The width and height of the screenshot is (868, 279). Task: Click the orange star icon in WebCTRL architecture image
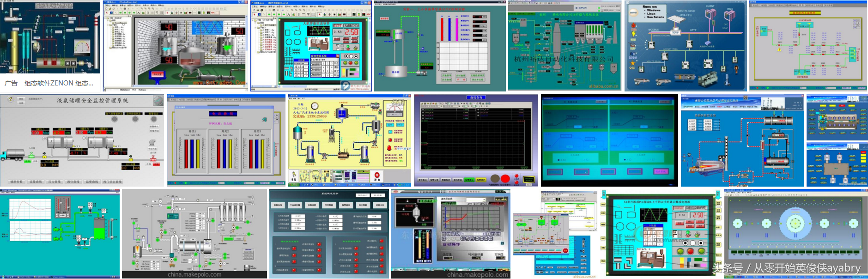click(633, 63)
